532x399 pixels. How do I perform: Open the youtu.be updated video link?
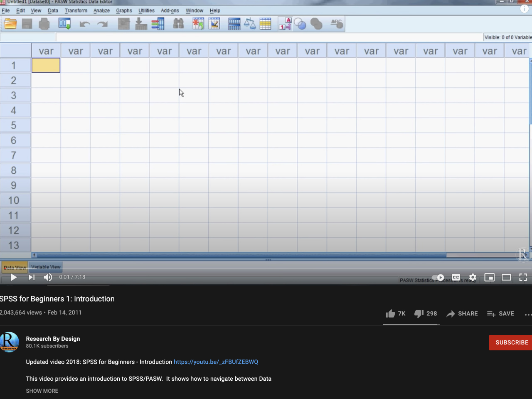tap(216, 362)
